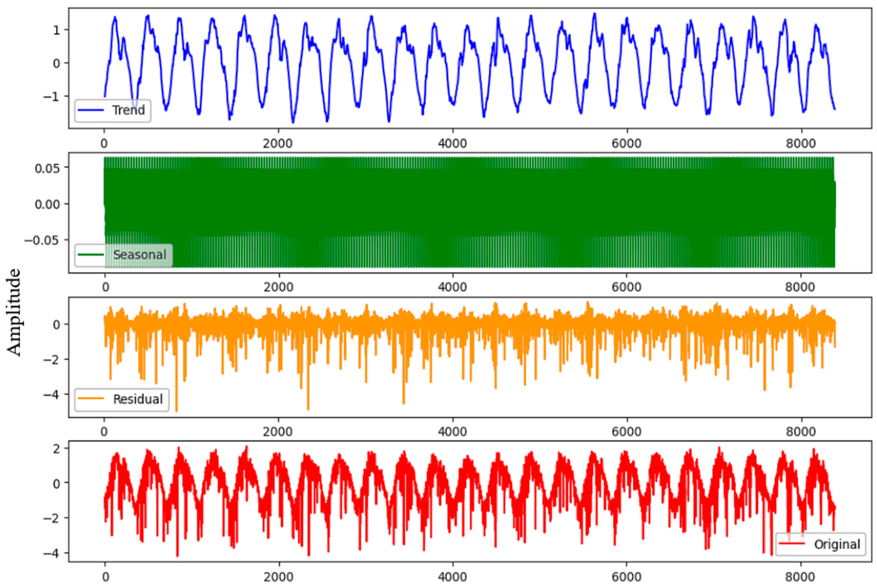Image resolution: width=877 pixels, height=588 pixels.
Task: Click the Seasonal legend label
Action: coord(140,255)
